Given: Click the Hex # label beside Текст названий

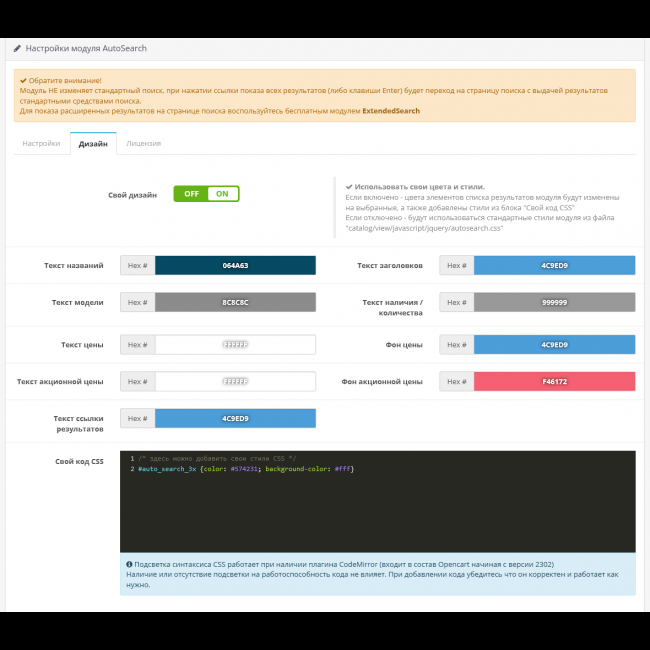Looking at the screenshot, I should 138,266.
